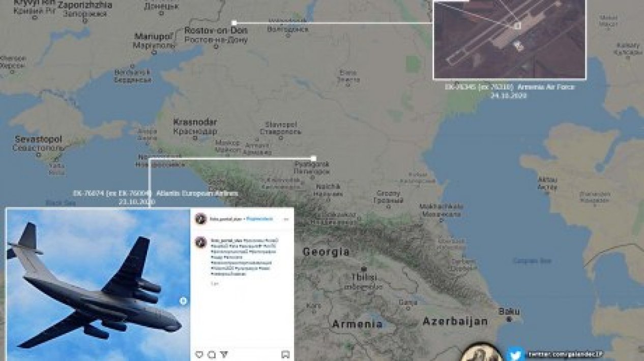644x361 pixels.
Task: Go to next photo with carousel arrow
Action: click(x=184, y=301)
